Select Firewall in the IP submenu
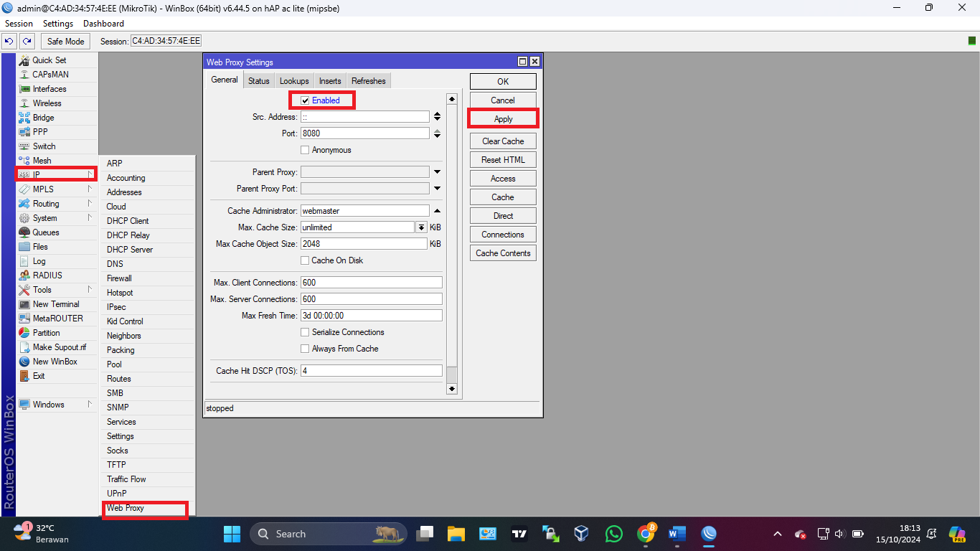This screenshot has width=980, height=551. [x=147, y=278]
